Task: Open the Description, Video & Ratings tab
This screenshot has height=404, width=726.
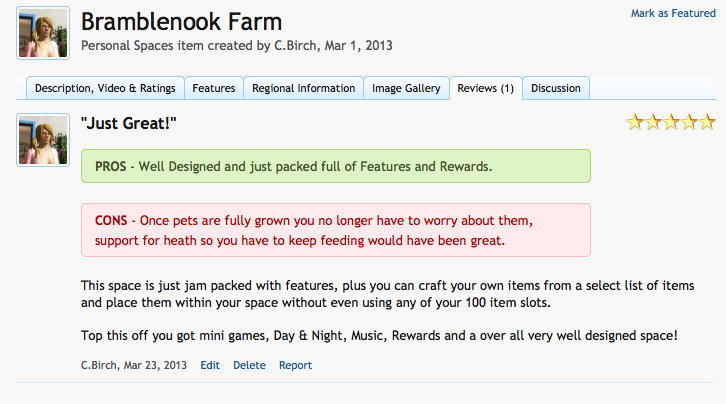Action: coord(105,88)
